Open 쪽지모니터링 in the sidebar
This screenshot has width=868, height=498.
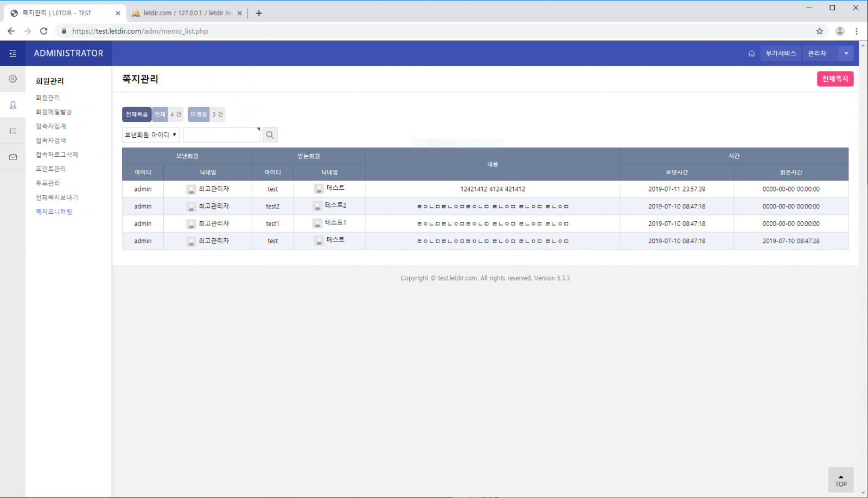tap(54, 212)
